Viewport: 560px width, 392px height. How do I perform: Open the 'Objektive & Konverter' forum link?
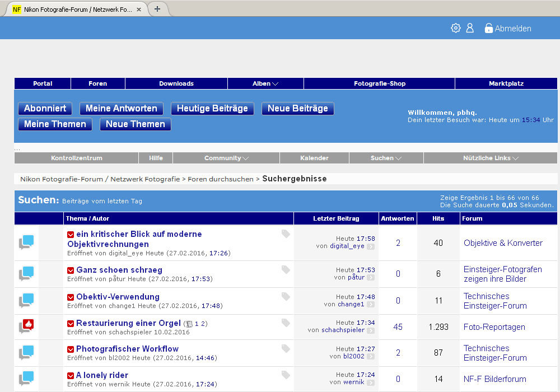click(x=503, y=243)
